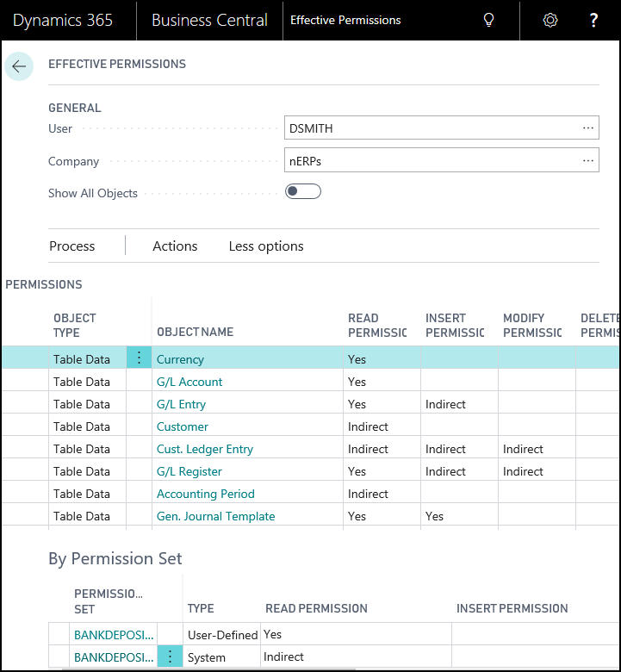Open row options dots for Currency
The image size is (621, 672).
tap(139, 358)
